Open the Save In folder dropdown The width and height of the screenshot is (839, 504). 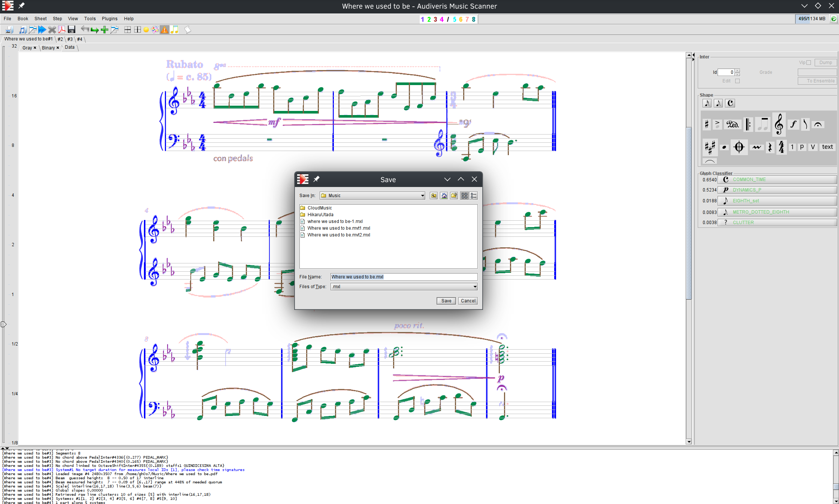[422, 196]
